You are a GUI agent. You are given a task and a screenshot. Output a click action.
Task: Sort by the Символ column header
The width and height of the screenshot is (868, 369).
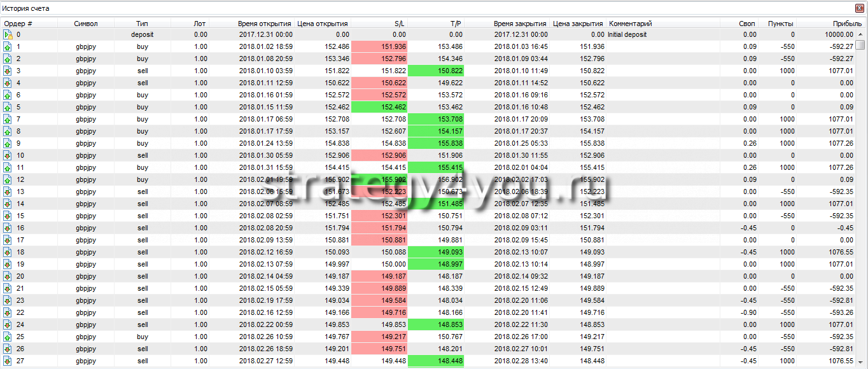[86, 24]
